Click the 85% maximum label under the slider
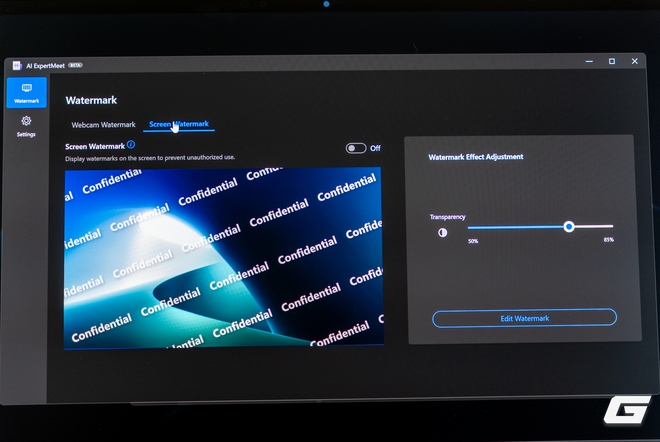 [x=609, y=240]
